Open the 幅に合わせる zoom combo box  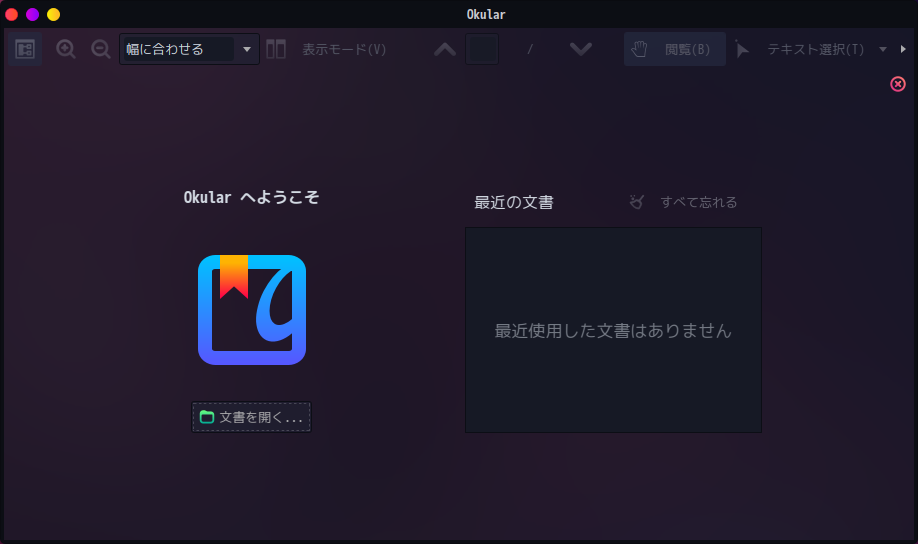coord(189,49)
